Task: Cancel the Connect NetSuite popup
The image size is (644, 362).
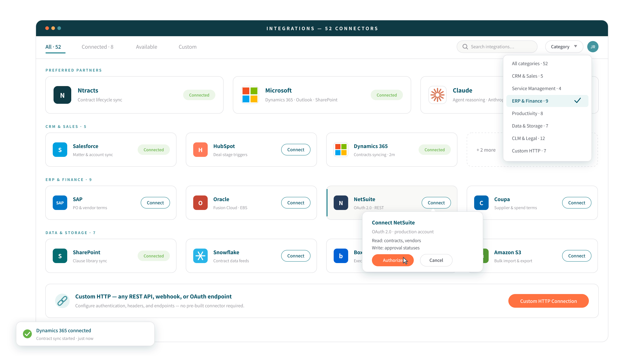Action: click(436, 260)
